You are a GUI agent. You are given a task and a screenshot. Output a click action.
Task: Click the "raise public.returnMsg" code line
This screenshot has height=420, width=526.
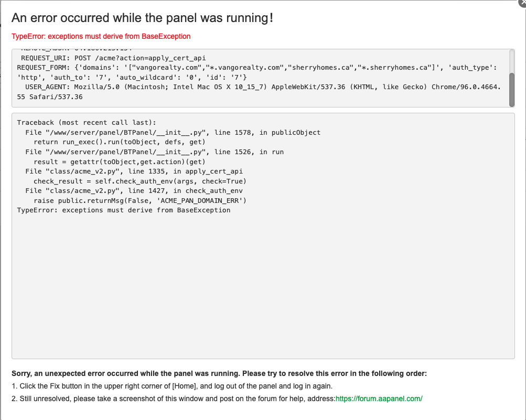click(140, 200)
